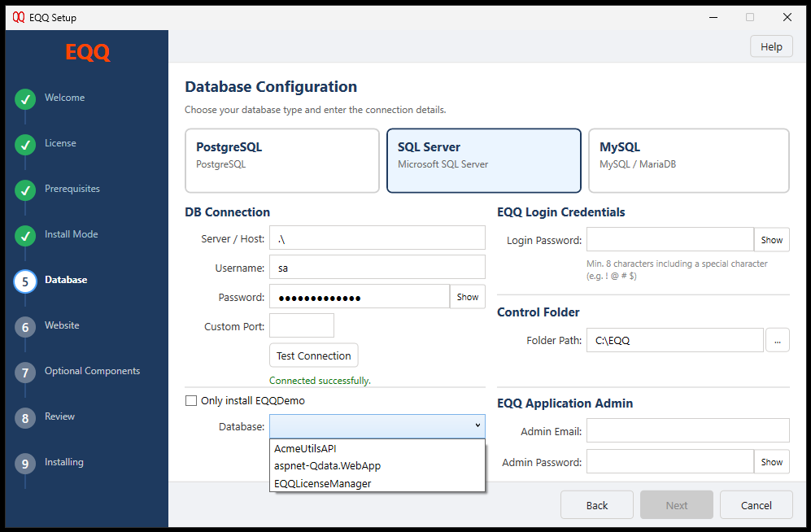Show the Admin Password
The image size is (811, 532).
pyautogui.click(x=772, y=462)
